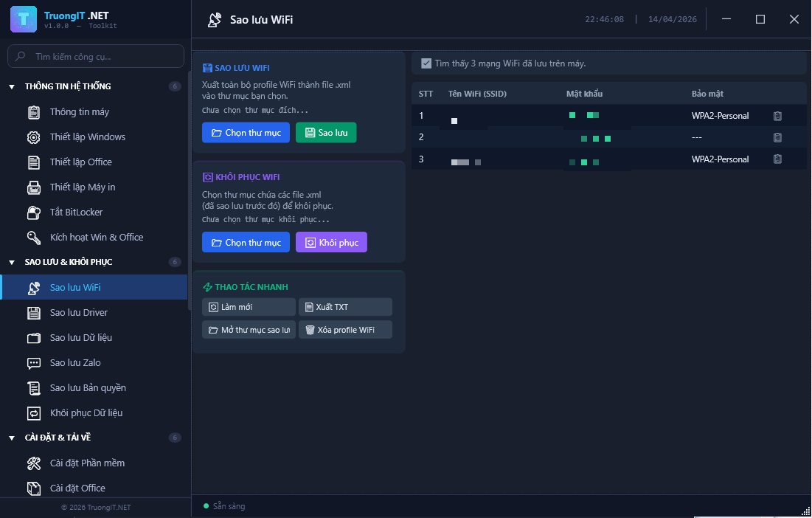Open Sao lưu Driver in the sidebar
812x518 pixels.
tap(79, 313)
